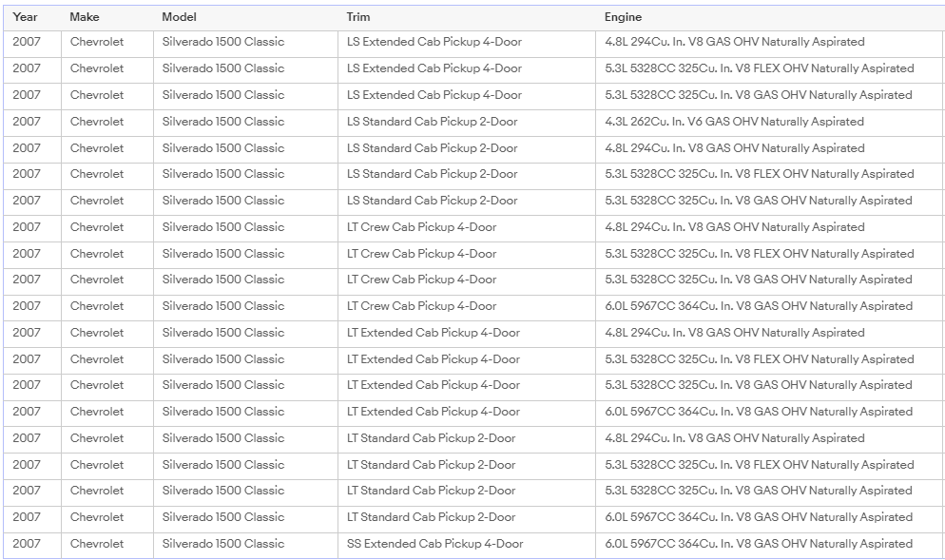Click 5.3L FLEX engine for LT Standard Cab
Viewport: 945px width, 560px height.
tap(759, 465)
